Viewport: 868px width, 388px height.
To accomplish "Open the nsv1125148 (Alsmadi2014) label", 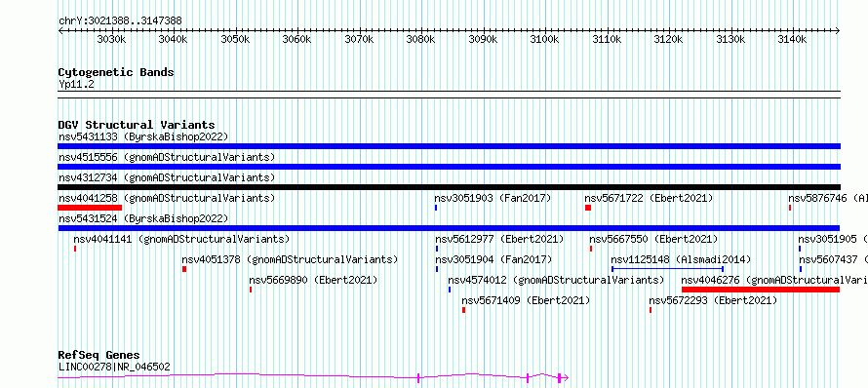I will click(x=681, y=259).
